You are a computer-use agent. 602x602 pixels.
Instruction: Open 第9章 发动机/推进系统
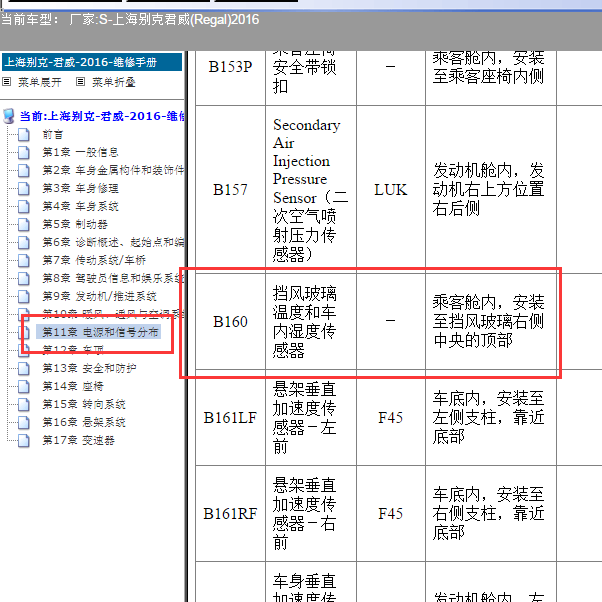click(99, 296)
